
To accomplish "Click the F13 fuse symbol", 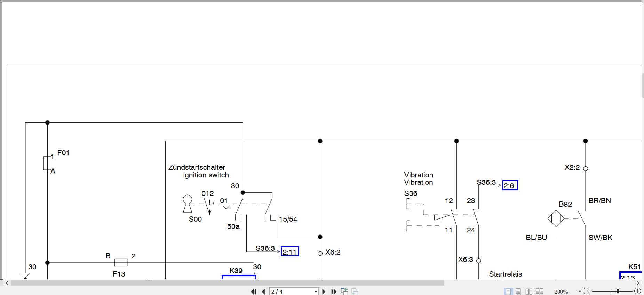I will (x=121, y=263).
